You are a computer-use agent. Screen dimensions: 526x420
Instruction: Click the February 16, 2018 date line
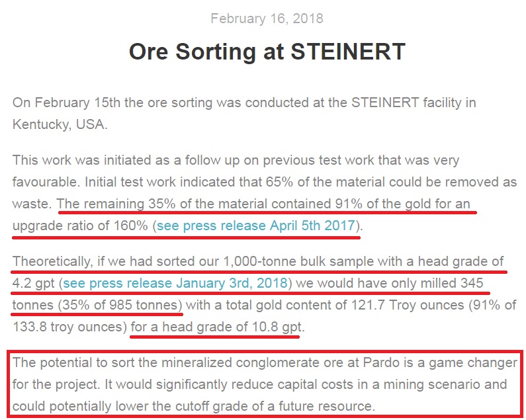pos(267,19)
